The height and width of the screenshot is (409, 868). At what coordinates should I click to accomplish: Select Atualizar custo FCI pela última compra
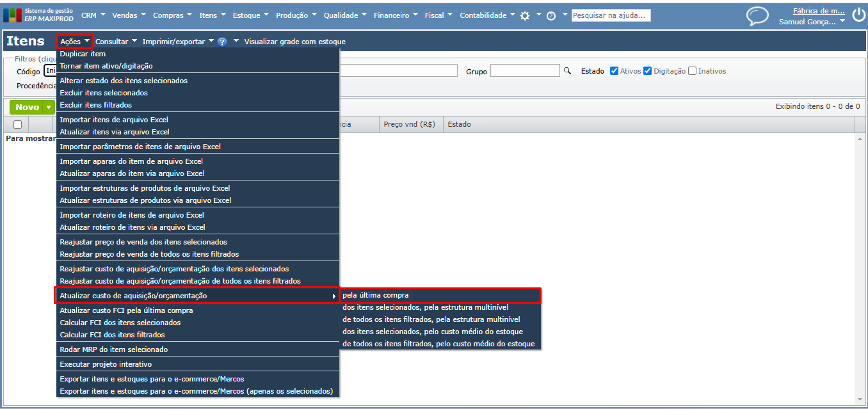(198, 310)
